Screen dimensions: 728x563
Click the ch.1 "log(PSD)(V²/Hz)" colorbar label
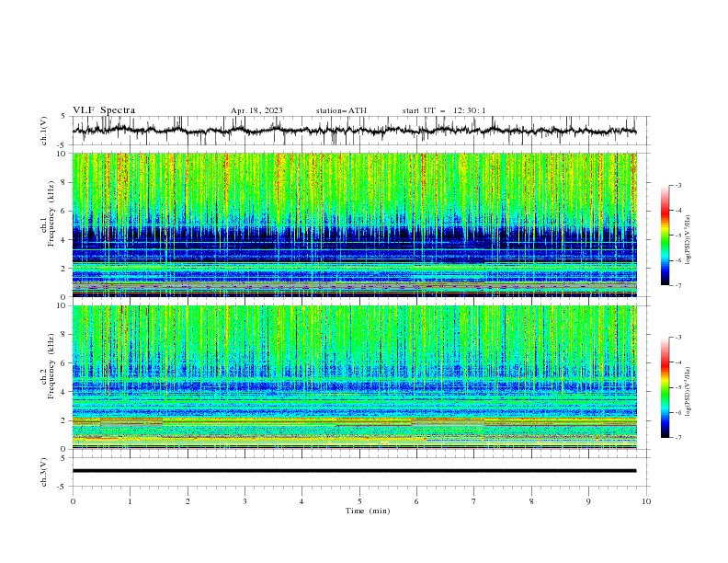688,240
